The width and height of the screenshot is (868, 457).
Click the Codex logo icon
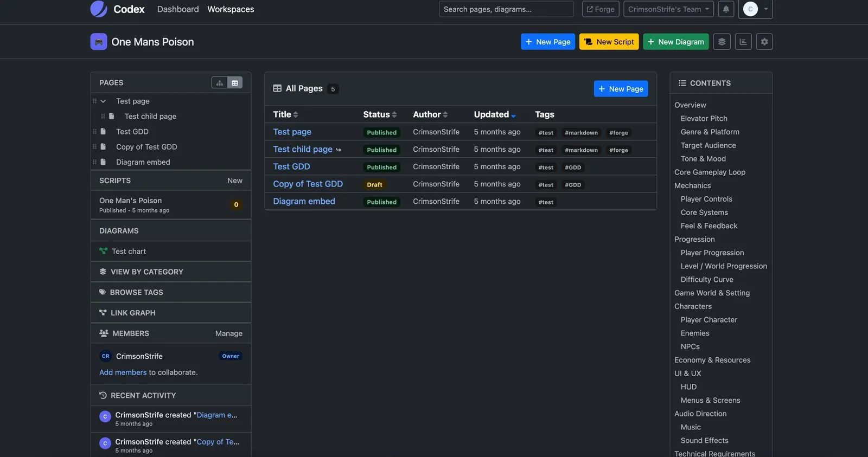tap(99, 9)
